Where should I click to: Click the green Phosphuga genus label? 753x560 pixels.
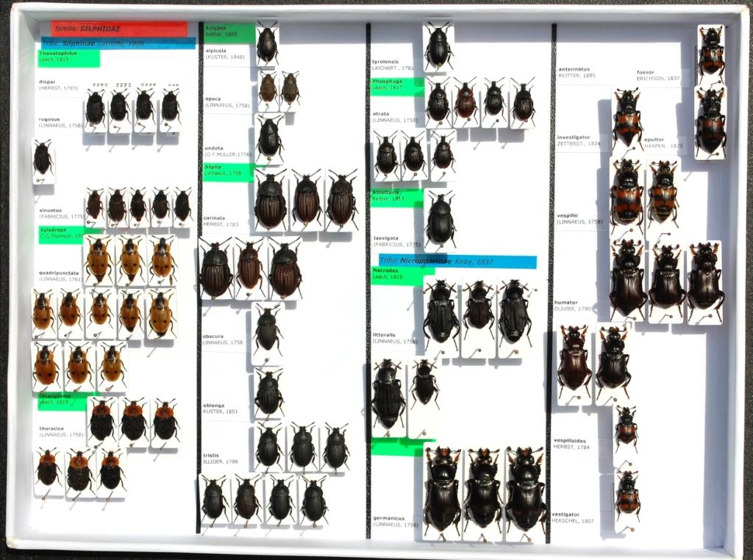point(396,87)
